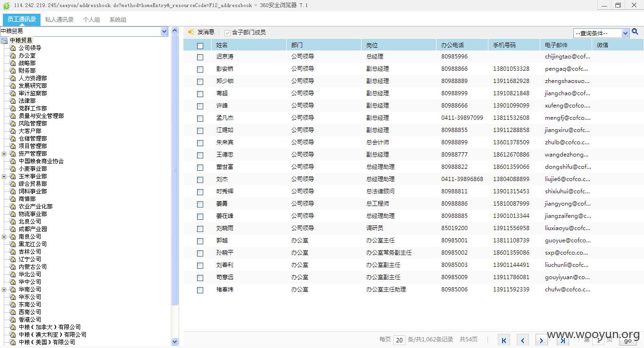Click the house icon beside 饲料事业部
The image size is (644, 348).
click(13, 191)
